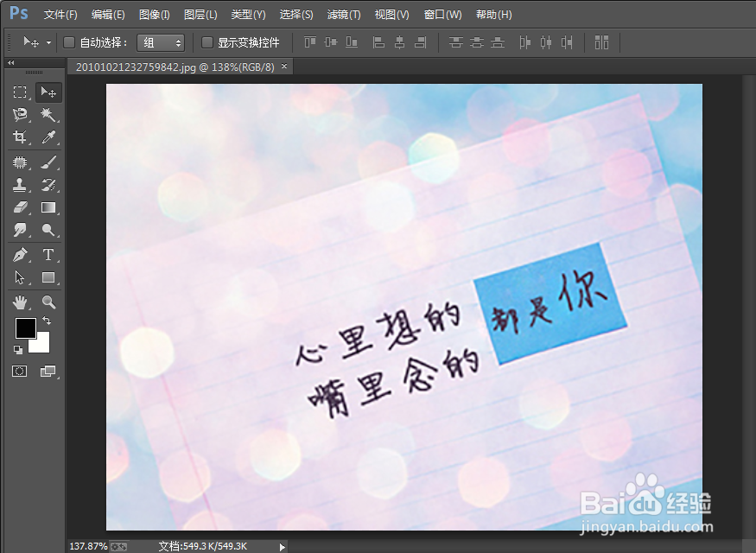The height and width of the screenshot is (553, 756).
Task: Select the Dodge tool
Action: click(48, 230)
